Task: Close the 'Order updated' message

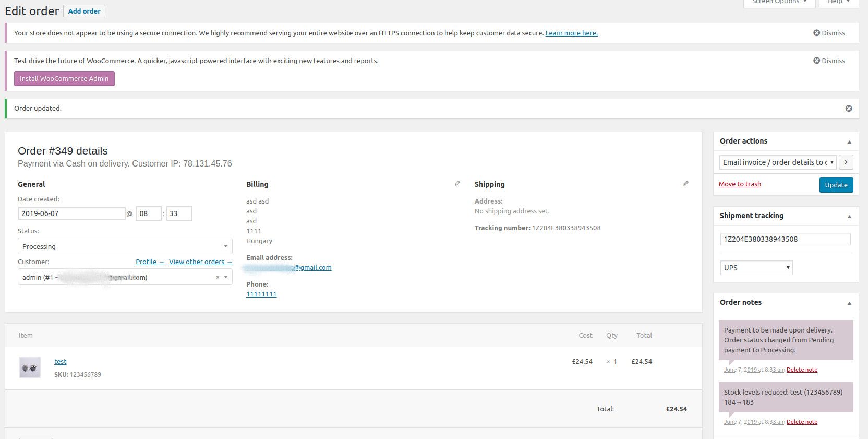Action: coord(849,109)
